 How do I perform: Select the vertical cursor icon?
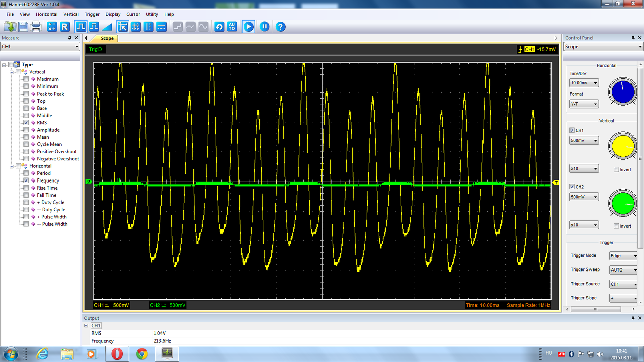(148, 27)
